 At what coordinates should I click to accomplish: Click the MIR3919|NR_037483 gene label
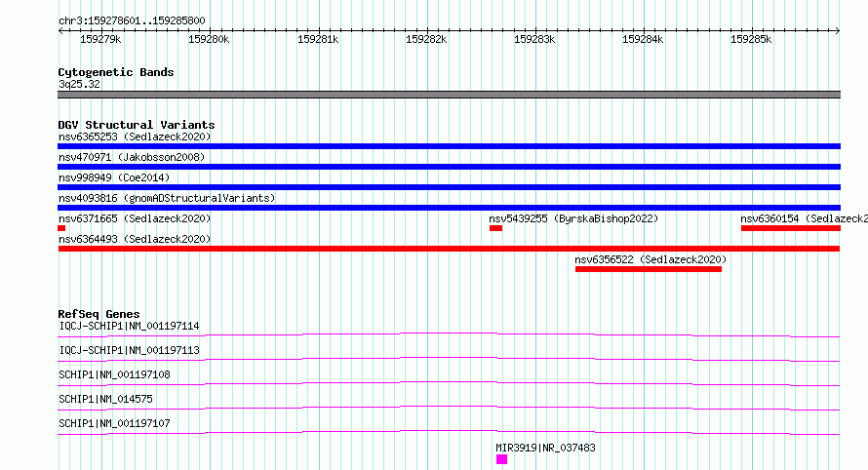[x=545, y=448]
